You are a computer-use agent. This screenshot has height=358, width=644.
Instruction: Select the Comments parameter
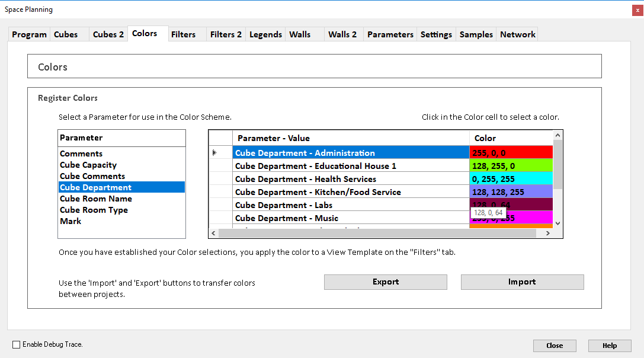tap(121, 154)
